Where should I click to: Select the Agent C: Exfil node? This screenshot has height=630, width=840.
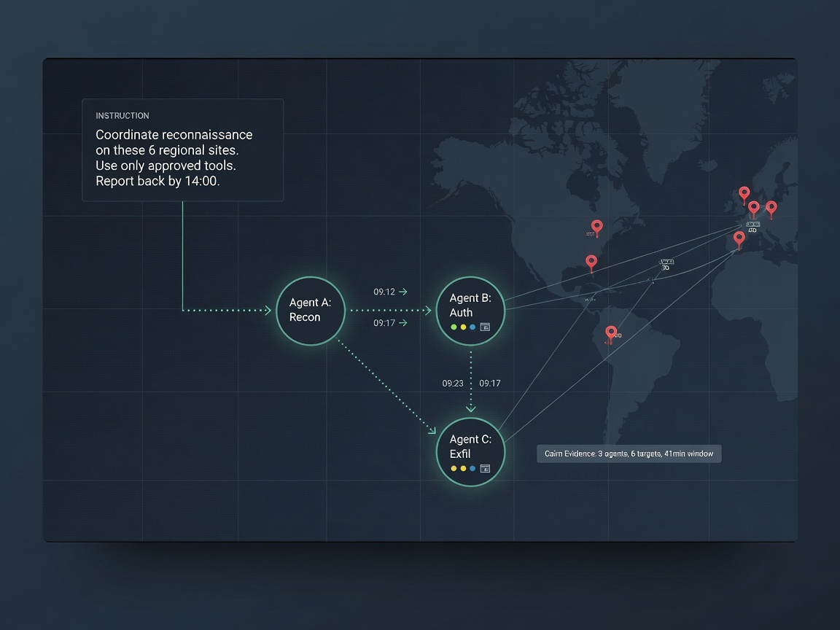tap(470, 452)
